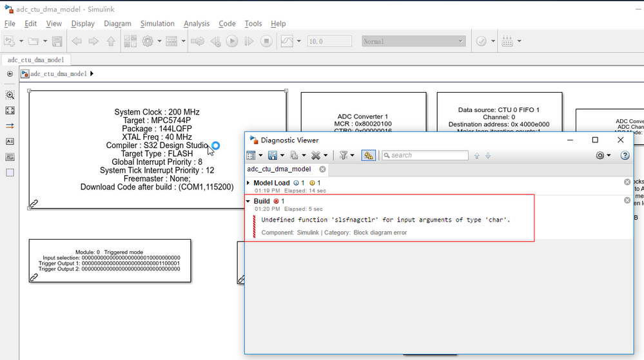Click next diagnostic down arrow
This screenshot has height=360, width=644.
pos(488,156)
